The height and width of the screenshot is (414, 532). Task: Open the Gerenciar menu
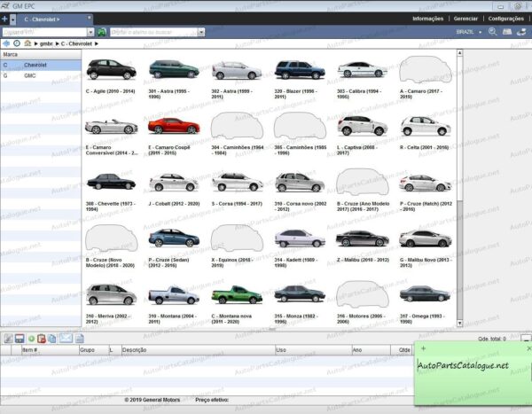pos(465,19)
